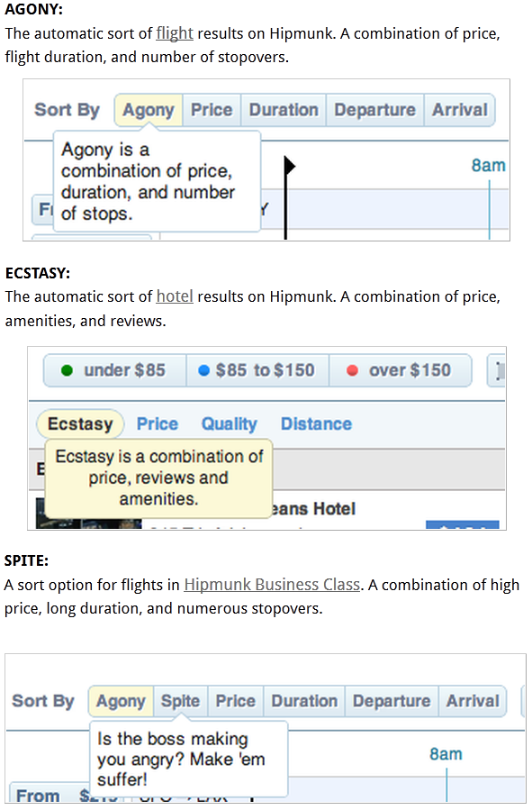Toggle the red 'over $150' filter

tap(400, 370)
